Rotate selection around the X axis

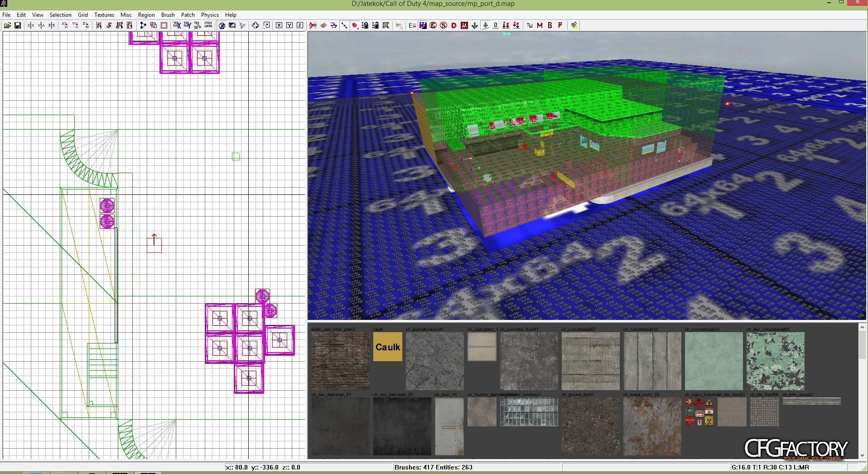65,25
